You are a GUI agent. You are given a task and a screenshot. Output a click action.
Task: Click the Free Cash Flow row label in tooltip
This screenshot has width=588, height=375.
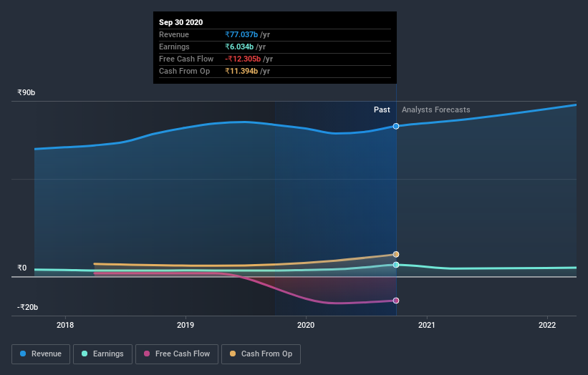[x=186, y=59]
